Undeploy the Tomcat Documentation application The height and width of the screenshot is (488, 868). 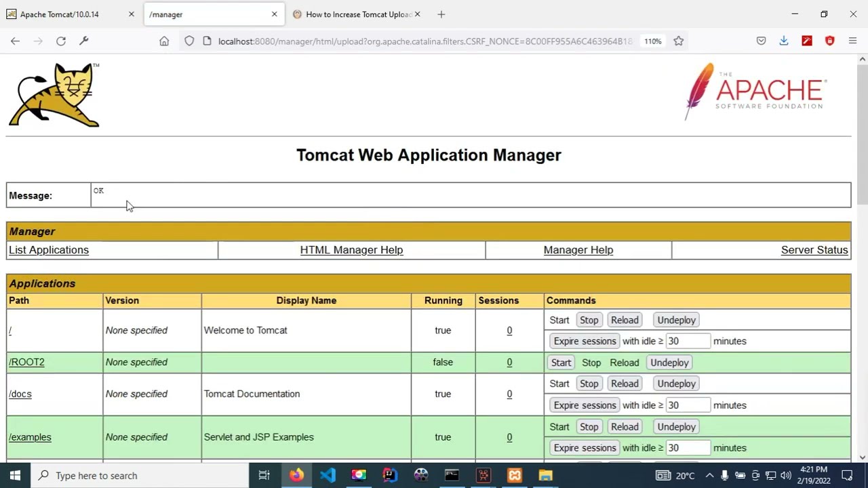[x=676, y=384]
